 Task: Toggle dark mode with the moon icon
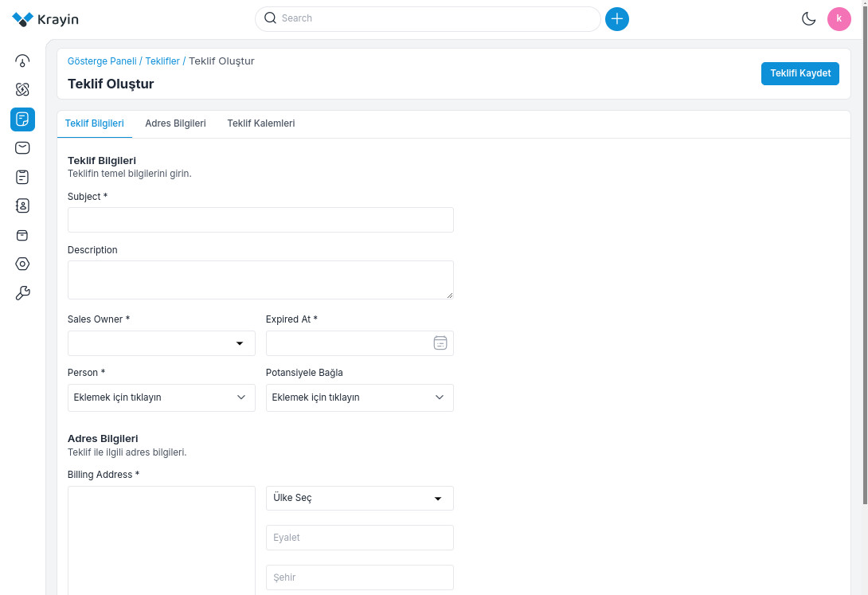coord(808,18)
